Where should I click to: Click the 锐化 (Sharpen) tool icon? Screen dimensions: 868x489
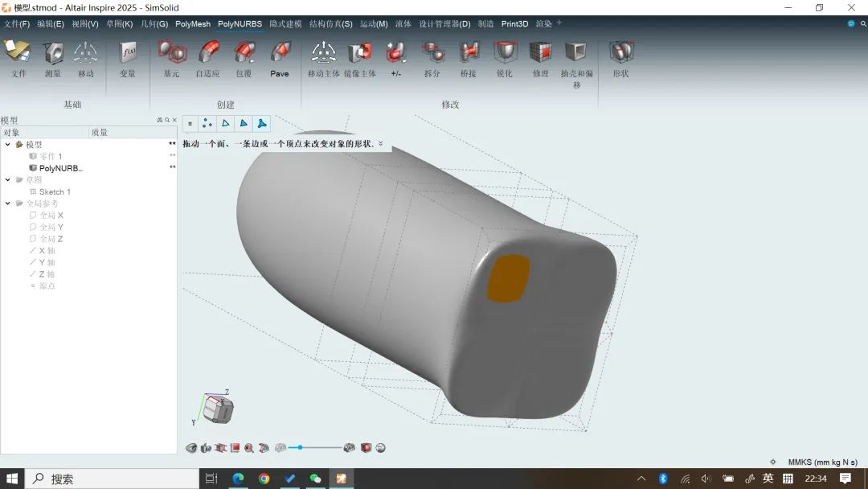pos(504,55)
